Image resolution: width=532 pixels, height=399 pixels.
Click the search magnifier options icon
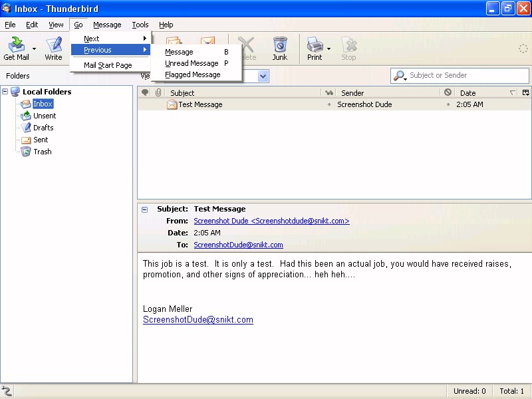click(400, 76)
